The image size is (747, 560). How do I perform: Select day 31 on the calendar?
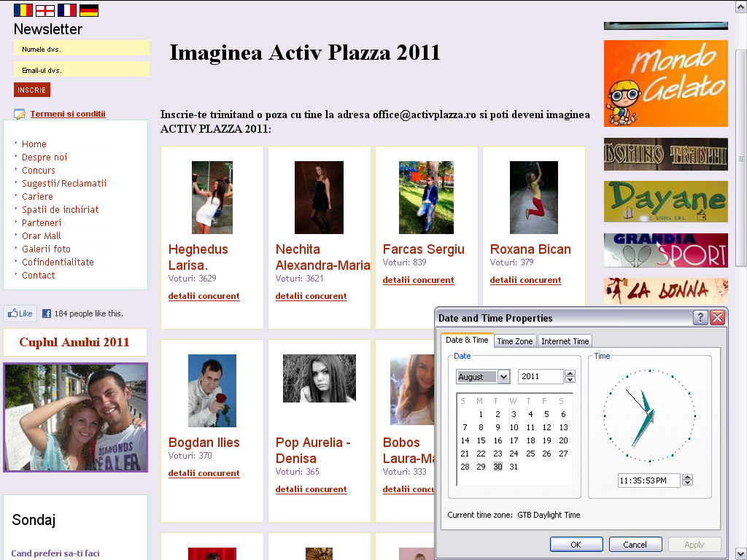[x=514, y=467]
